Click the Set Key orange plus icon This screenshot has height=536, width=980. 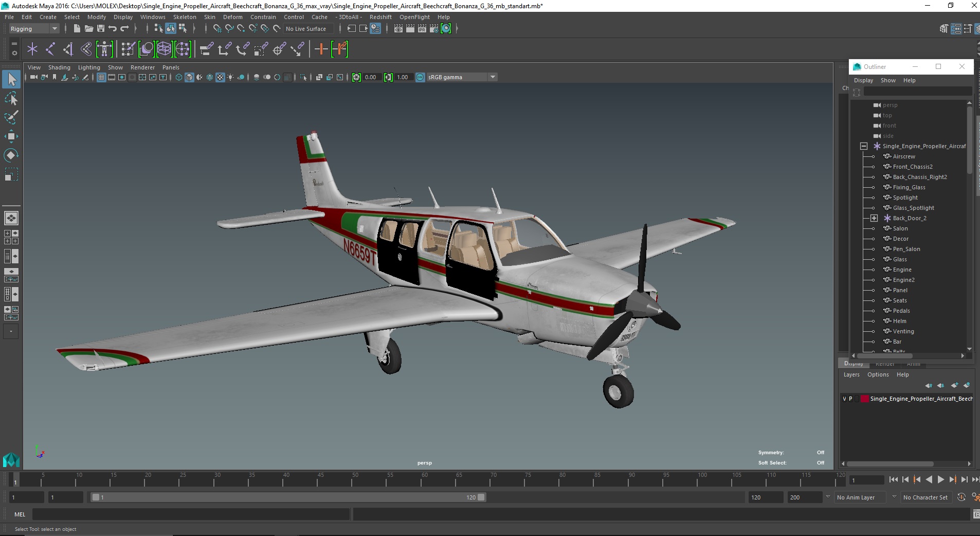(x=321, y=49)
